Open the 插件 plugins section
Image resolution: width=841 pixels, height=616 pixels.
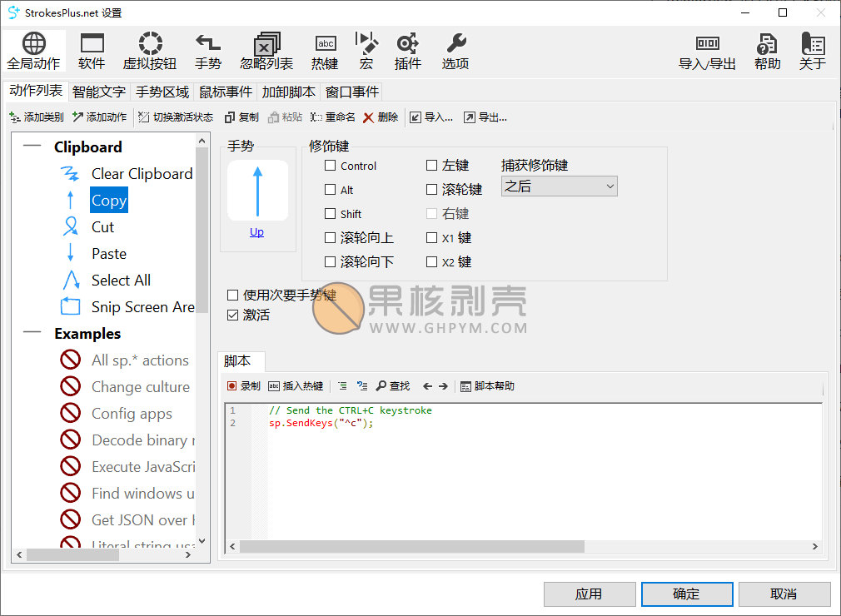[x=408, y=51]
